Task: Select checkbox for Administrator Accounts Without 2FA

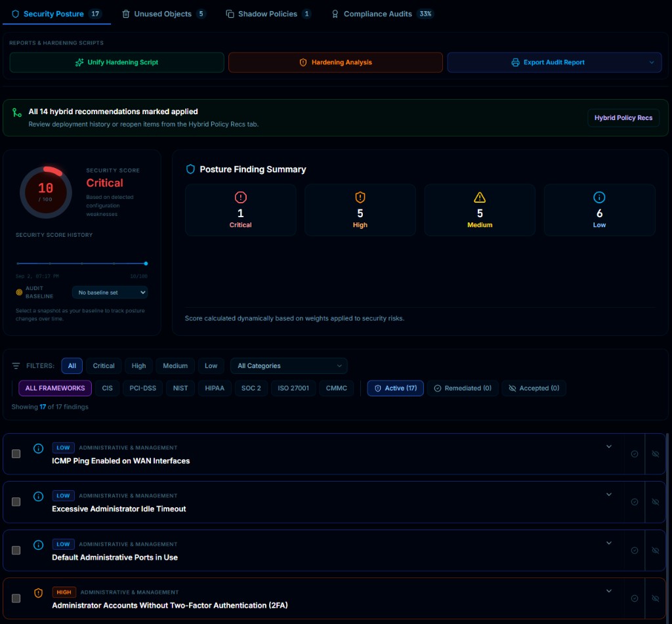Action: click(16, 598)
